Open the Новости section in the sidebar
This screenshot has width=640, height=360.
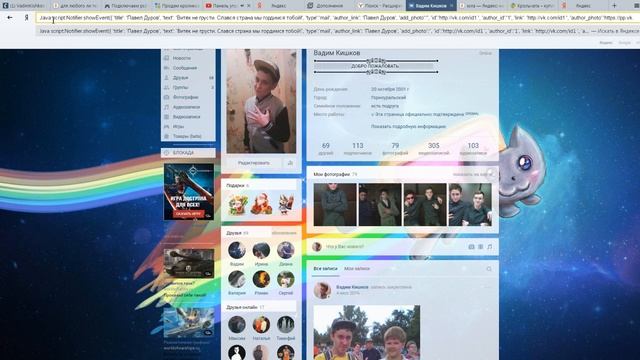(x=182, y=58)
